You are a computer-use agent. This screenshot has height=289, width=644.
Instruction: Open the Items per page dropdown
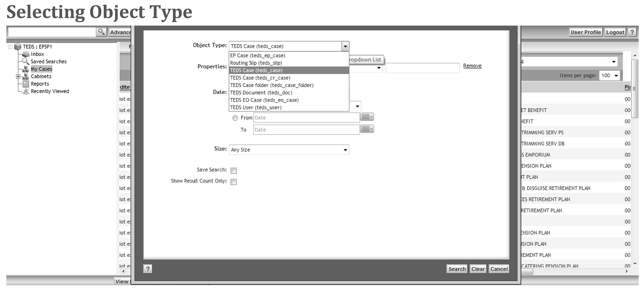point(609,75)
